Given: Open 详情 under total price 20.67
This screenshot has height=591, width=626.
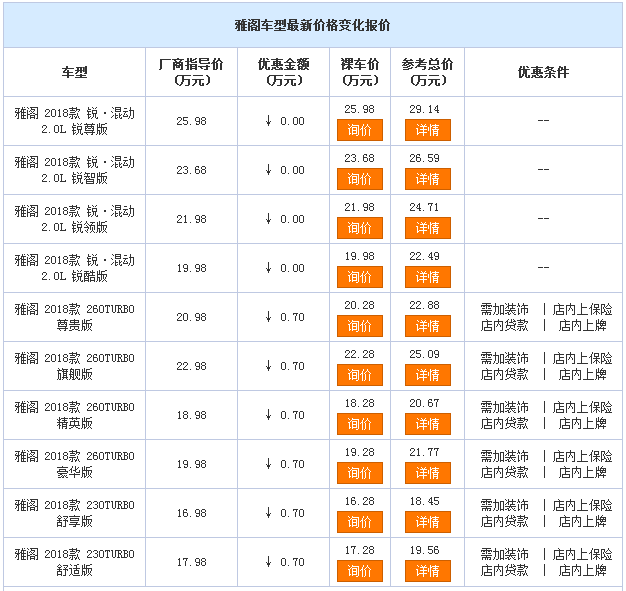Looking at the screenshot, I should pyautogui.click(x=428, y=424).
